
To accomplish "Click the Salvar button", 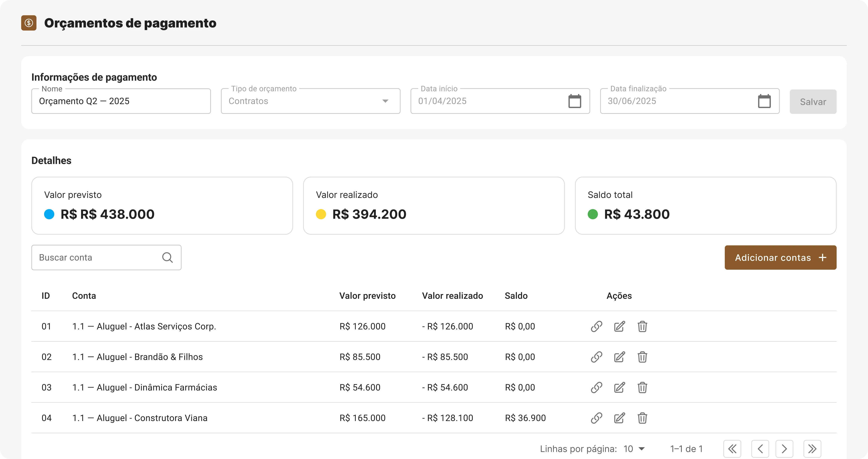I will coord(813,101).
